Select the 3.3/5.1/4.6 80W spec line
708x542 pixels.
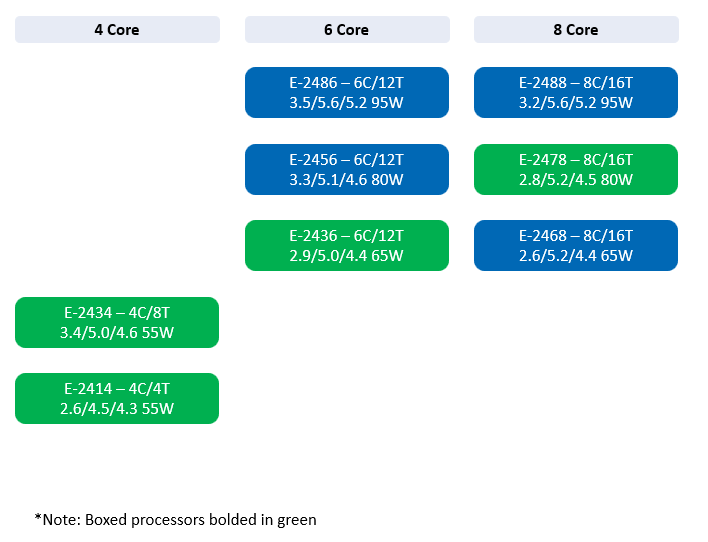pyautogui.click(x=347, y=179)
